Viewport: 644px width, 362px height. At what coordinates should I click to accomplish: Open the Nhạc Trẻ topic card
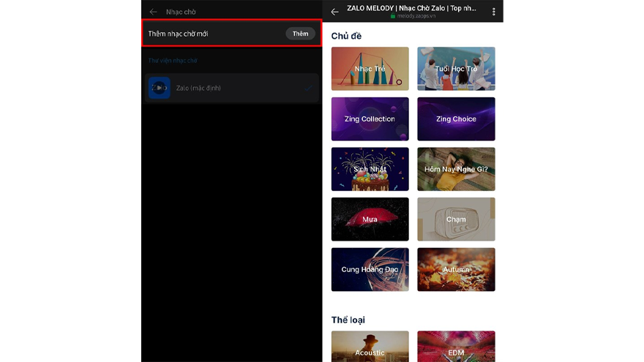click(x=370, y=69)
